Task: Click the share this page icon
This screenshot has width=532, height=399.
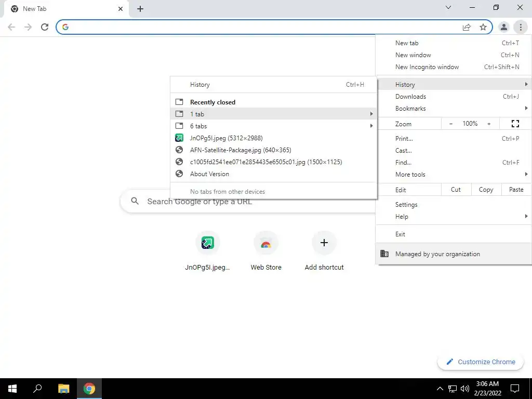Action: (x=467, y=27)
